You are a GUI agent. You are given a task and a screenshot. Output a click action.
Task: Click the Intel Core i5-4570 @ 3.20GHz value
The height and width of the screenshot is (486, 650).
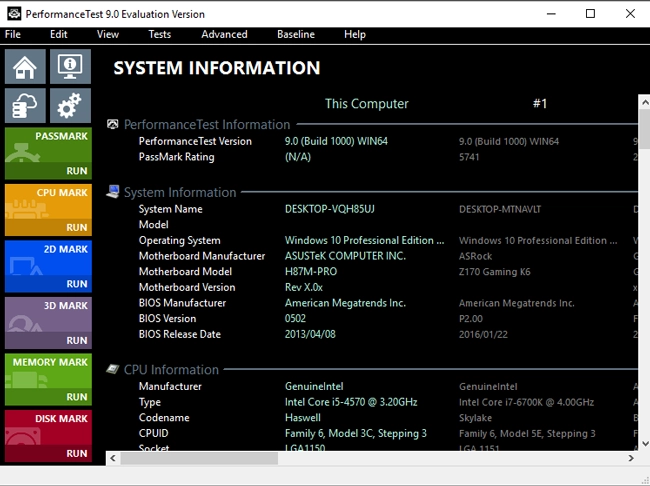pos(351,402)
